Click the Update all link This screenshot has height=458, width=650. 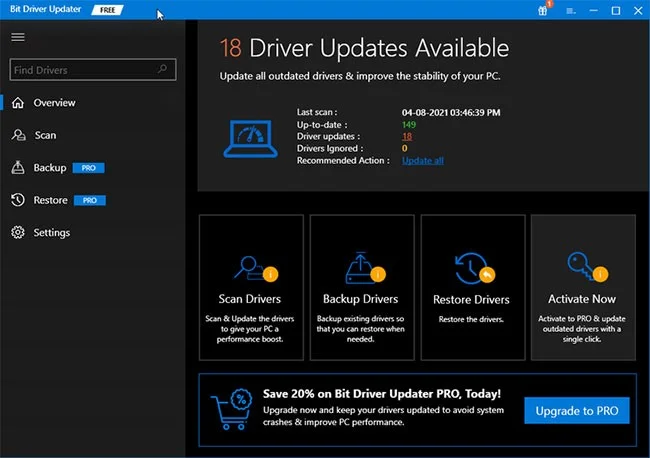click(423, 160)
